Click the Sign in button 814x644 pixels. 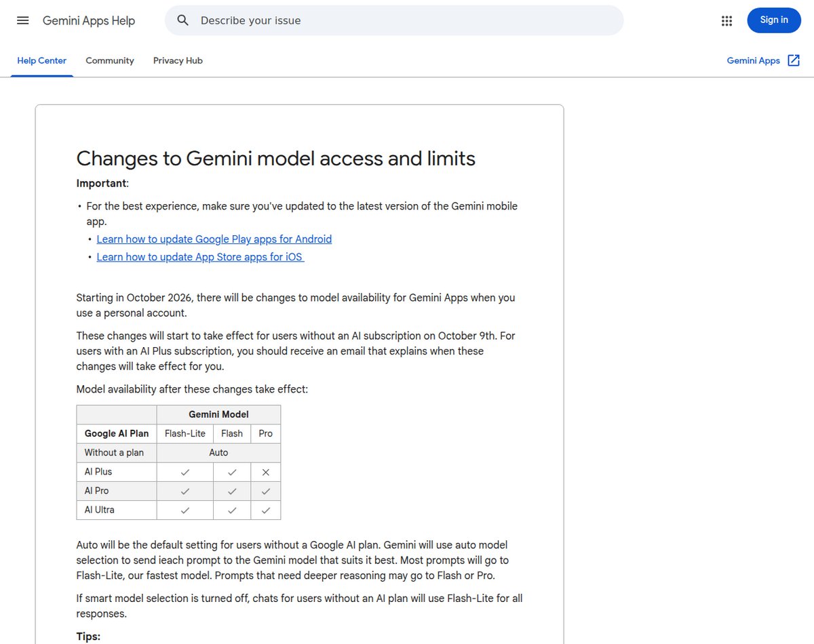tap(774, 20)
